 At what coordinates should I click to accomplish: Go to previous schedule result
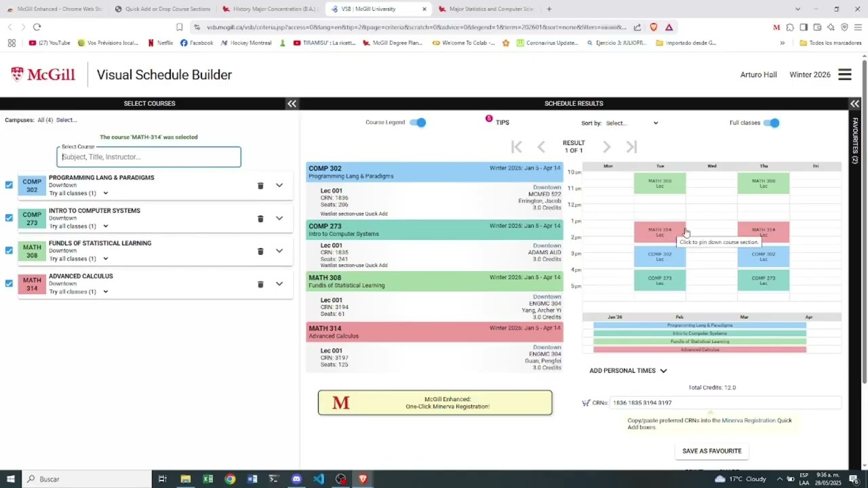coord(541,147)
